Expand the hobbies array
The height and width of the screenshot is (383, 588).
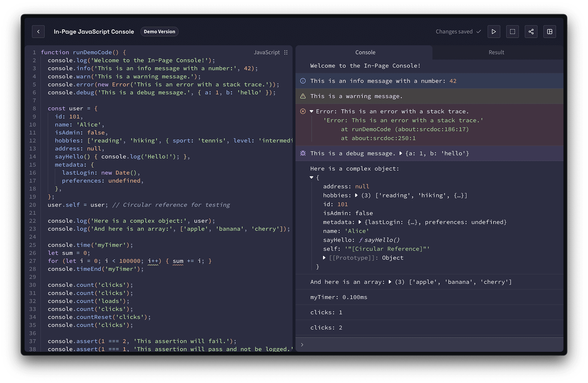pos(356,195)
